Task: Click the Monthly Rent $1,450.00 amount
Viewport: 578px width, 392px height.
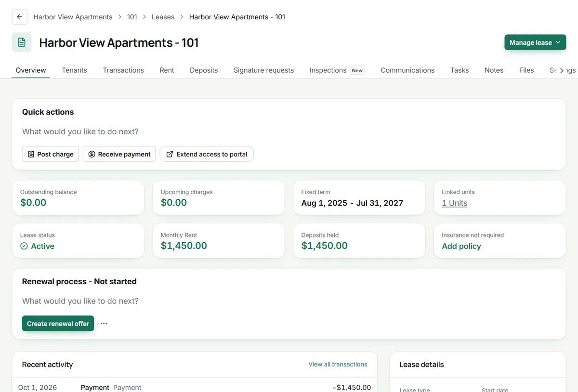Action: (184, 246)
